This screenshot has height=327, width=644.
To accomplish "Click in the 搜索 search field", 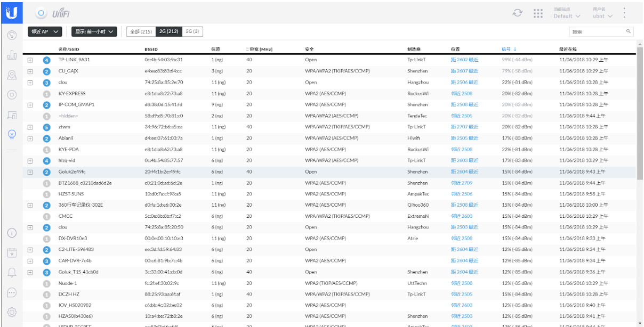I will [x=601, y=32].
